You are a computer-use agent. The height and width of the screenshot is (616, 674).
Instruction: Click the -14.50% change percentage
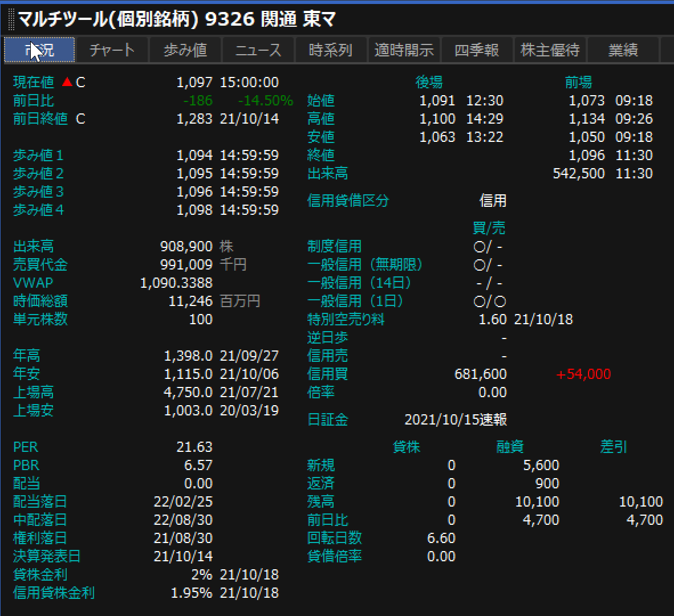point(265,100)
